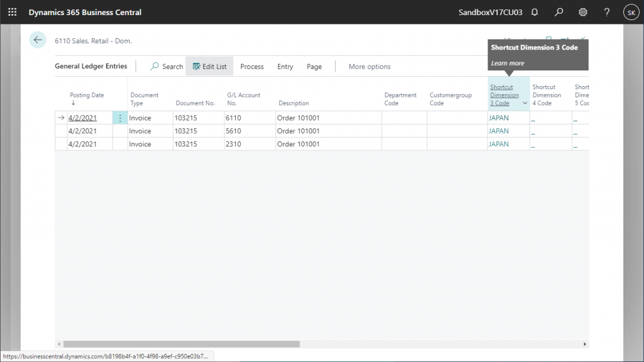Select the G/L account cell 6110
This screenshot has width=644, height=362.
click(250, 118)
